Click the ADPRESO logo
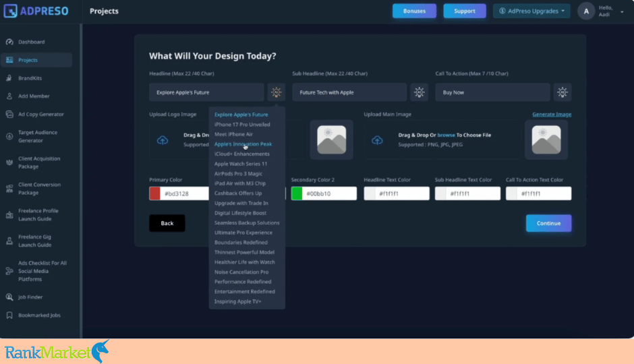The width and height of the screenshot is (634, 364). [36, 11]
